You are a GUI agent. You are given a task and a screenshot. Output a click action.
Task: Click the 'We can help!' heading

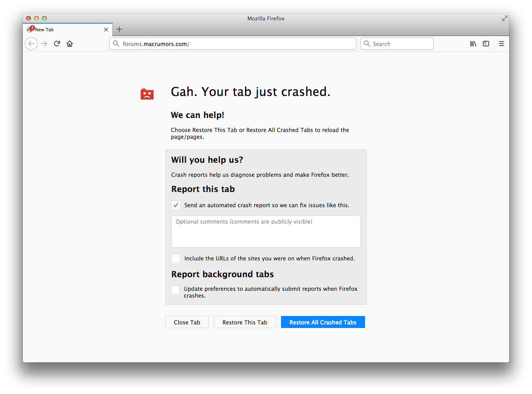pos(197,115)
